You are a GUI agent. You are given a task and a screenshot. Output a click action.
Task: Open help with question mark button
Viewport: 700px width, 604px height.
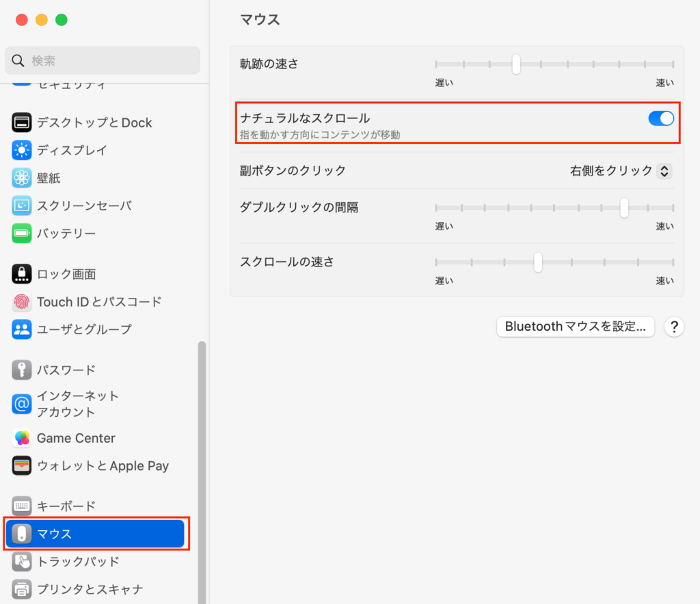pyautogui.click(x=674, y=327)
